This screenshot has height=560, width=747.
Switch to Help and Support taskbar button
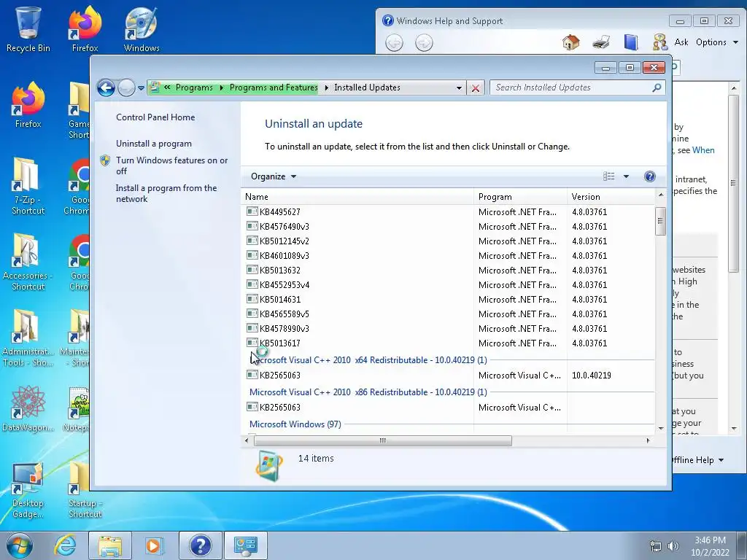click(201, 545)
